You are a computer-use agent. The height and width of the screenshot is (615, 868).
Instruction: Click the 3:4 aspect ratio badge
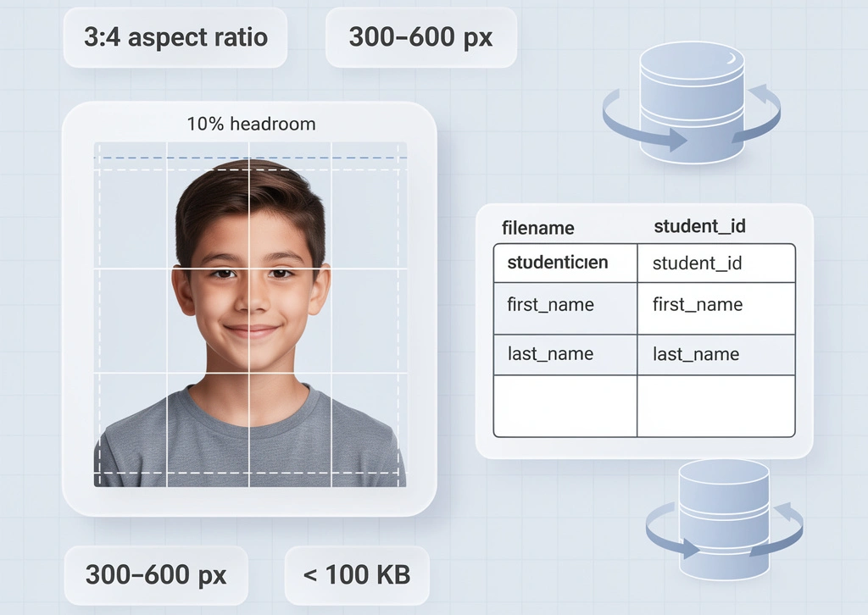tap(175, 37)
